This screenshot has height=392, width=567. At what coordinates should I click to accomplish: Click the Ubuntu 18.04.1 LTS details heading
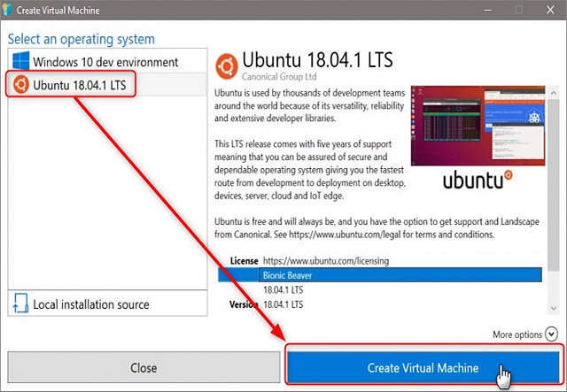[x=317, y=59]
